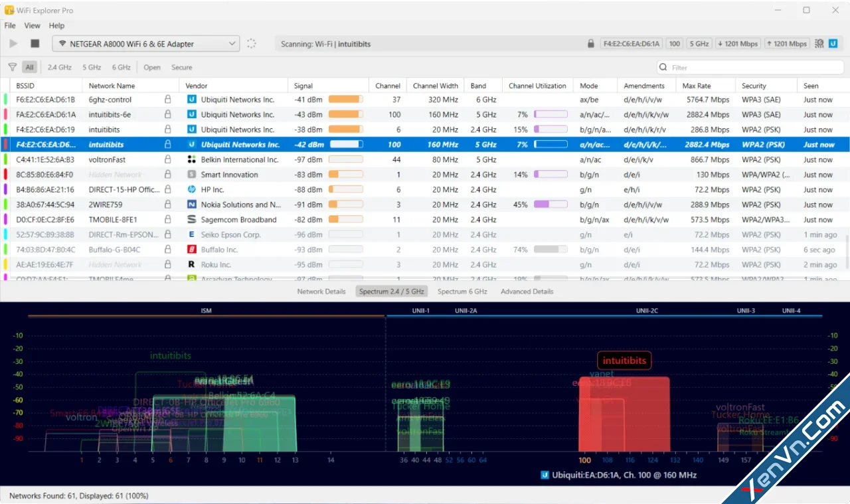The width and height of the screenshot is (850, 504).
Task: Click the Smart Innovation vendor icon
Action: [192, 175]
